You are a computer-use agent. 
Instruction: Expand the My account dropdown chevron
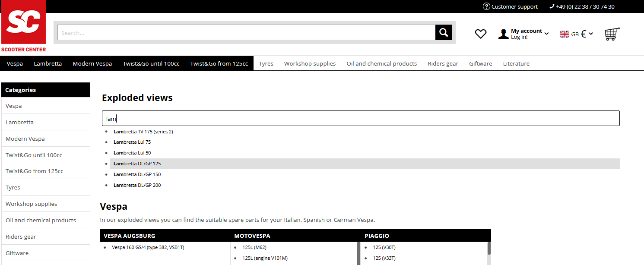coord(547,34)
